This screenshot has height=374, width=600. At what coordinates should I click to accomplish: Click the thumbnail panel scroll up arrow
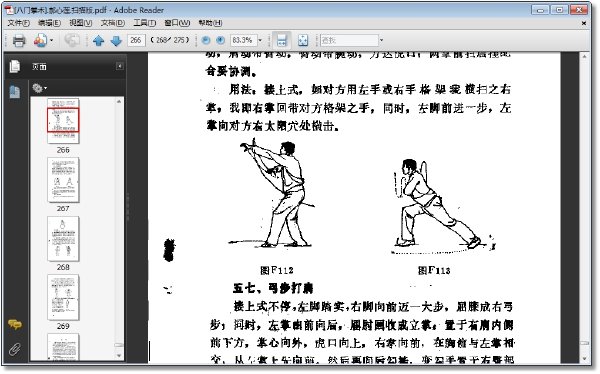point(119,101)
